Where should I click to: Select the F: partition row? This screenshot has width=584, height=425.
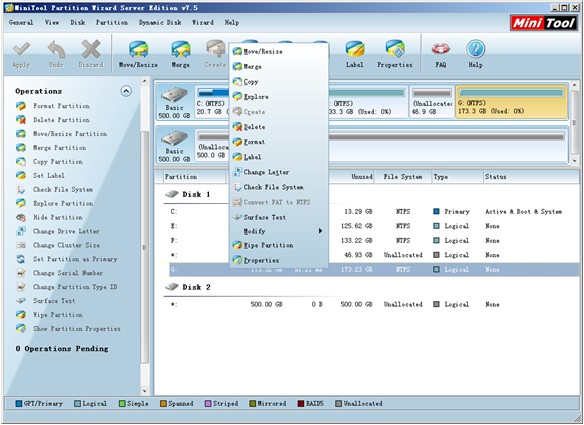pyautogui.click(x=374, y=241)
